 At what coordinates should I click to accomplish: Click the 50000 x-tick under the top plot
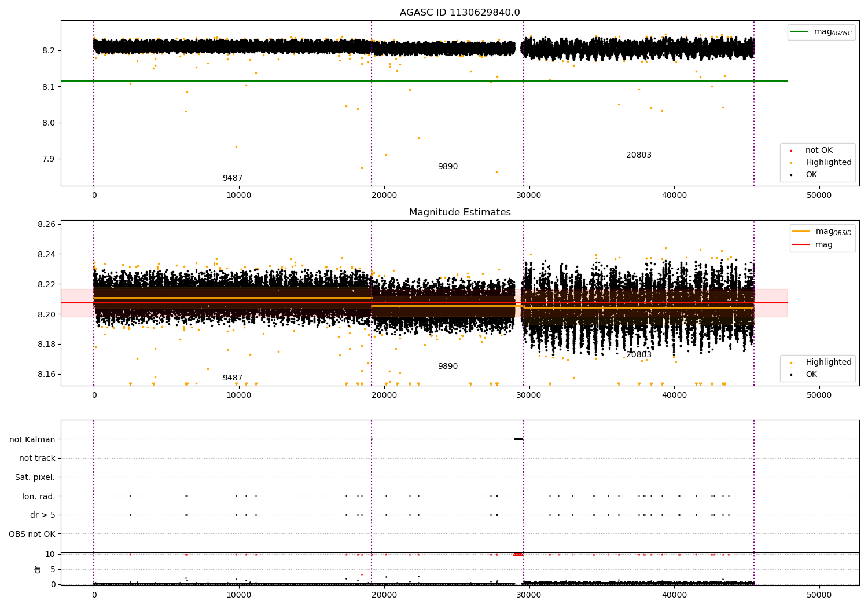(x=819, y=196)
